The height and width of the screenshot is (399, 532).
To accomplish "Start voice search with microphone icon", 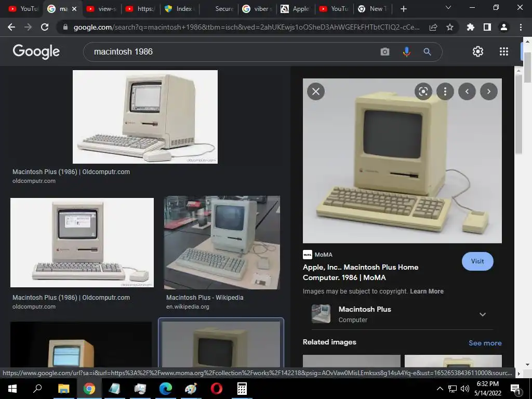I will point(406,52).
